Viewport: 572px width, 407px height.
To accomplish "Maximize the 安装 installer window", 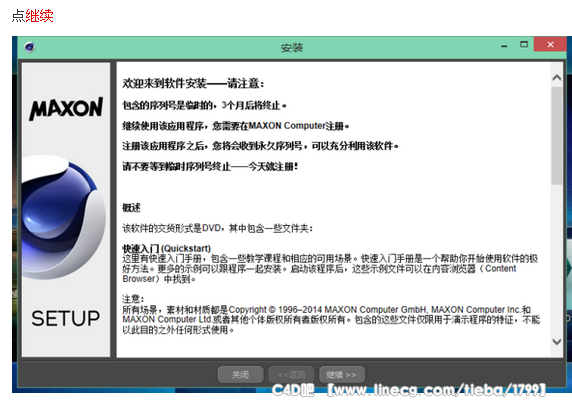I will 524,44.
